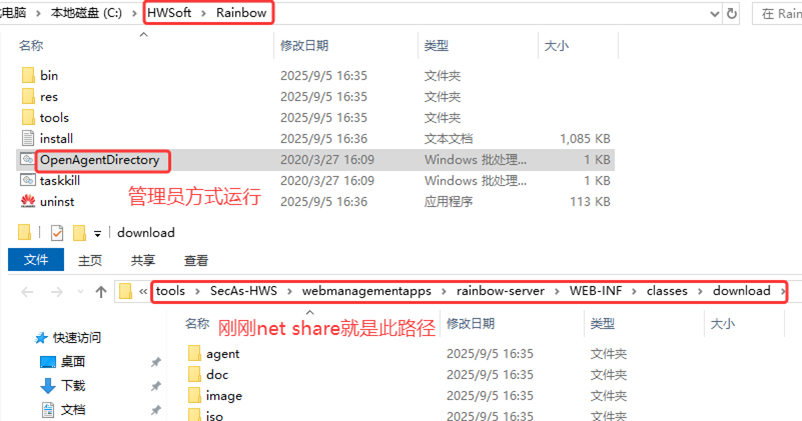Open the res folder icon
This screenshot has height=421, width=802.
[28, 97]
